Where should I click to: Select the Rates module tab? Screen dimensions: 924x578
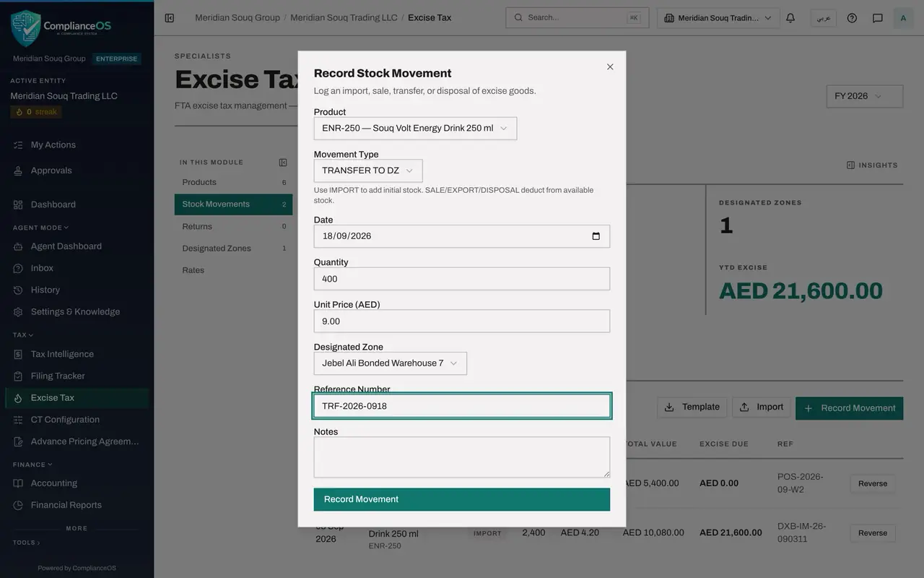point(233,270)
